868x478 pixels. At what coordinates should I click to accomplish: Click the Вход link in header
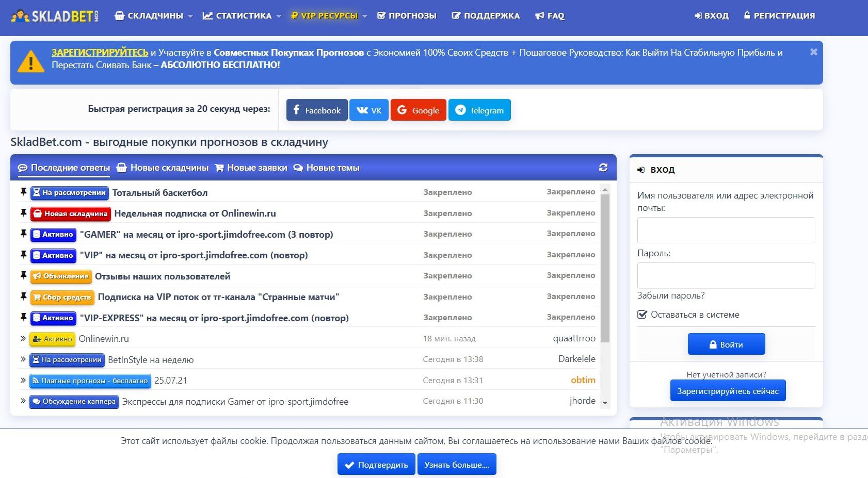click(x=712, y=16)
